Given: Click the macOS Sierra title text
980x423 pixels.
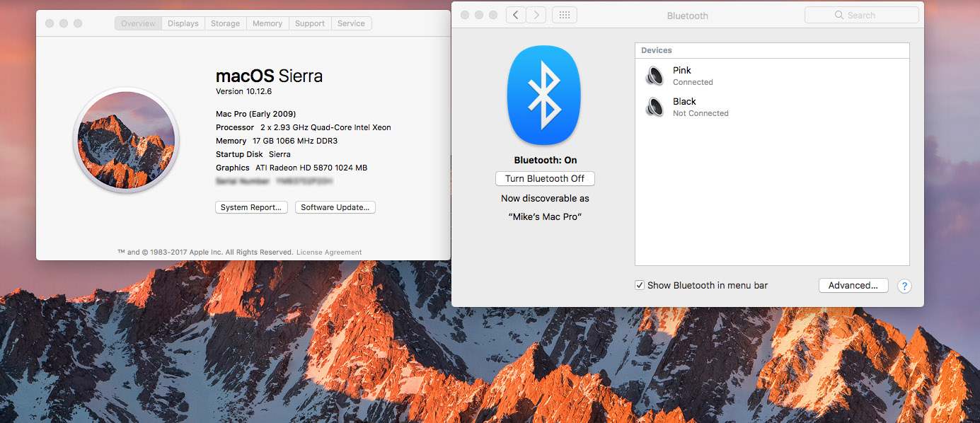Looking at the screenshot, I should click(269, 76).
